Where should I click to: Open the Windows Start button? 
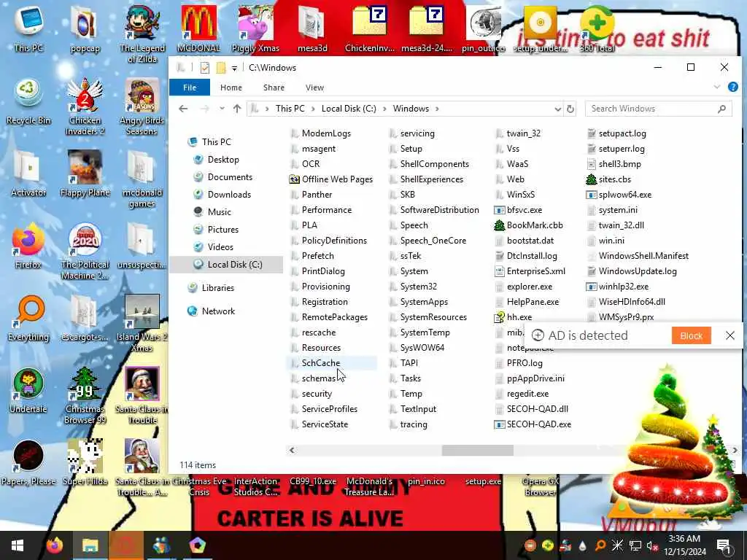[18, 545]
